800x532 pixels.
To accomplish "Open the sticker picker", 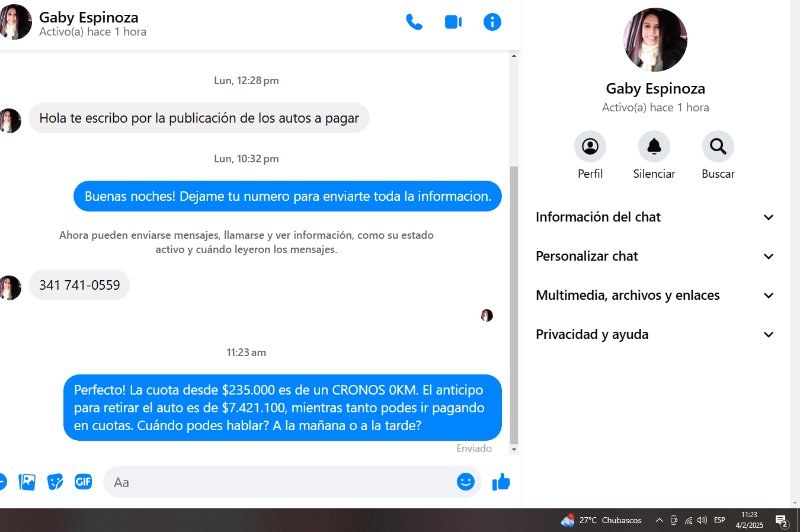I will (55, 482).
